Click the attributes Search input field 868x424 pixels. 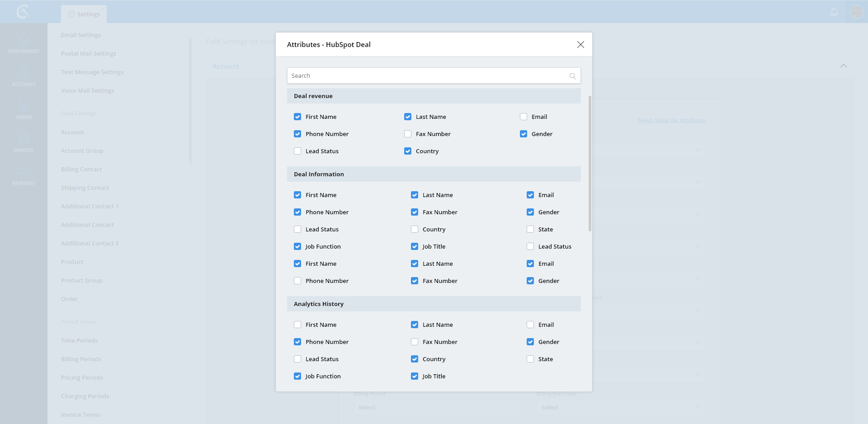(427, 75)
